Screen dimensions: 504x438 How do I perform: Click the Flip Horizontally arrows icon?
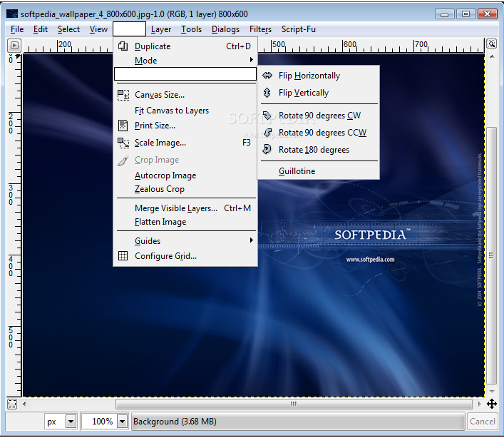point(267,76)
